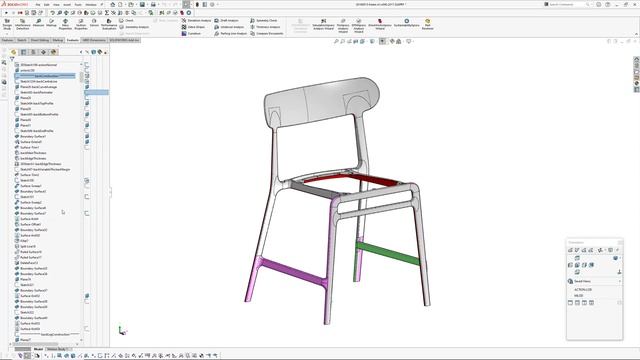640x360 pixels.
Task: Switch to the MBD Dimensions tab
Action: pyautogui.click(x=94, y=40)
